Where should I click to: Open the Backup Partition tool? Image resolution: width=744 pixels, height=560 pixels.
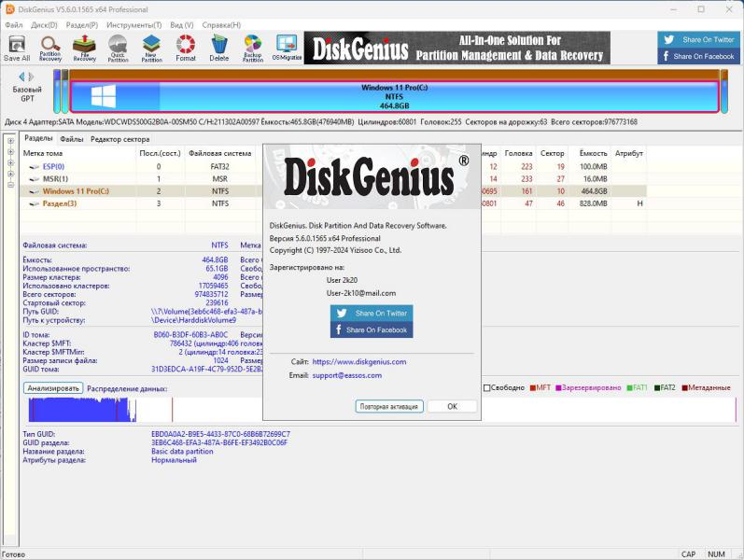click(253, 49)
